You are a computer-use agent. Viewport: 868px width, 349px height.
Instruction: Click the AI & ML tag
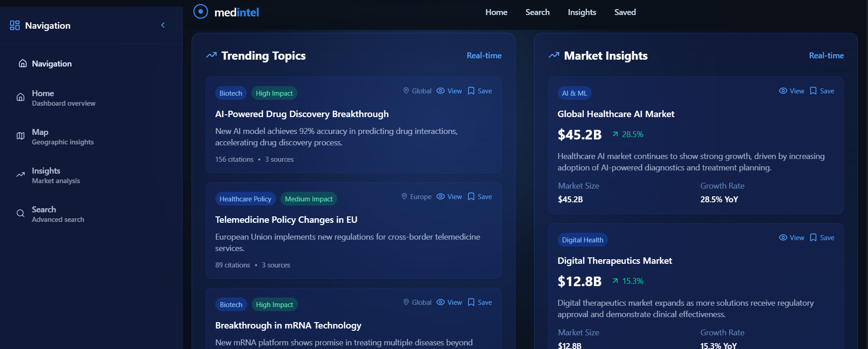(x=574, y=93)
